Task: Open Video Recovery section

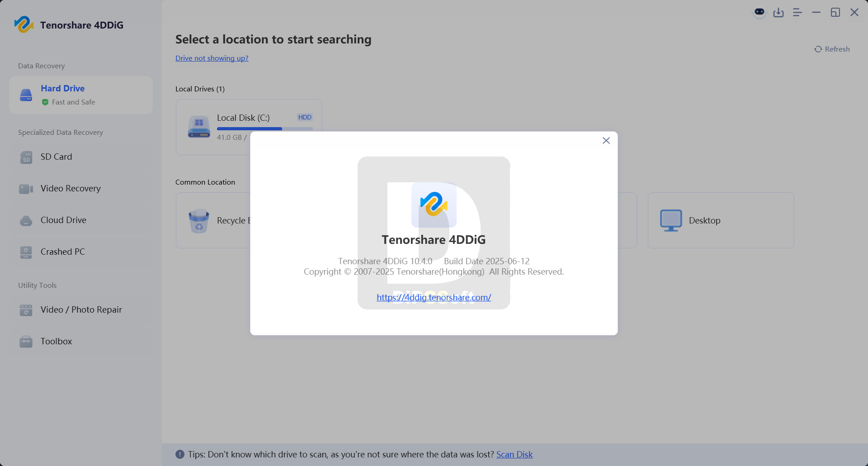Action: (81, 188)
